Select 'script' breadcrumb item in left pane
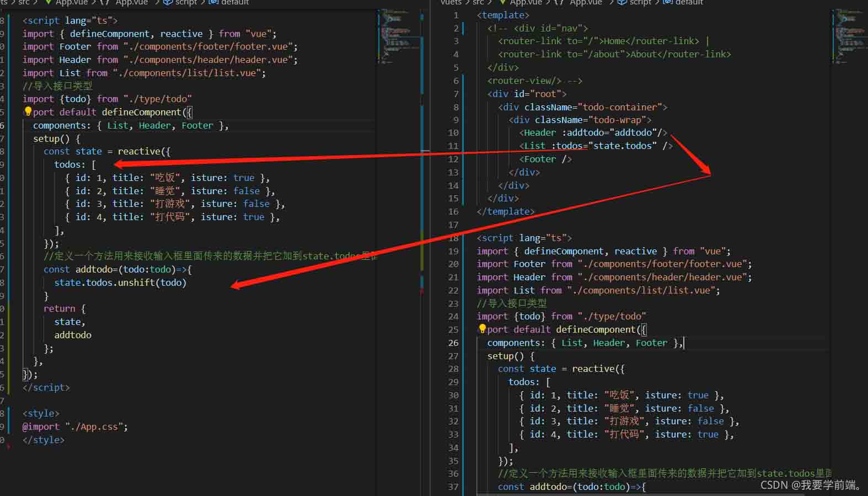The width and height of the screenshot is (868, 496). [x=186, y=2]
